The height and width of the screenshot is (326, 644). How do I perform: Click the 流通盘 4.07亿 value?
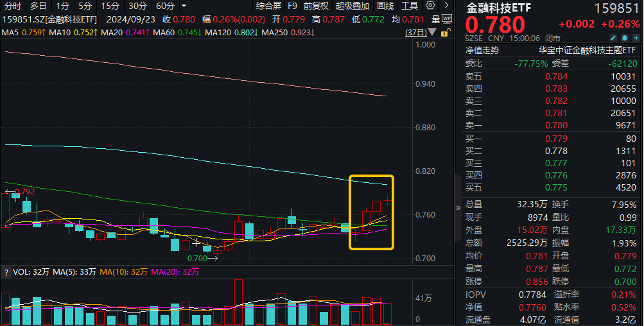tap(534, 320)
